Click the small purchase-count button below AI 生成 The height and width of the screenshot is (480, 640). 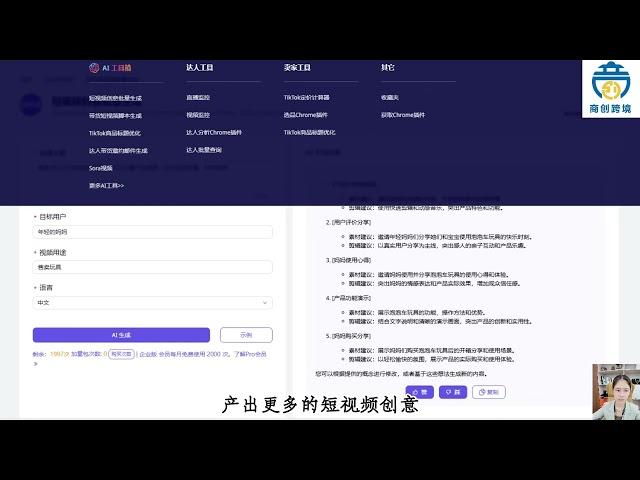(122, 354)
